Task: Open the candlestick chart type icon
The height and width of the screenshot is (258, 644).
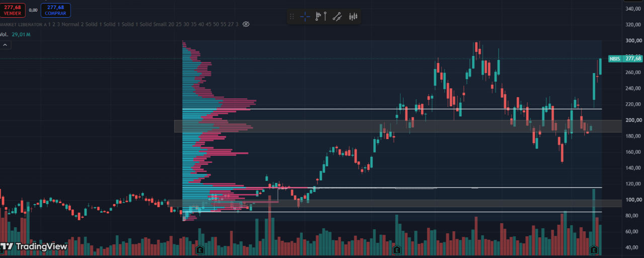Action: 353,17
